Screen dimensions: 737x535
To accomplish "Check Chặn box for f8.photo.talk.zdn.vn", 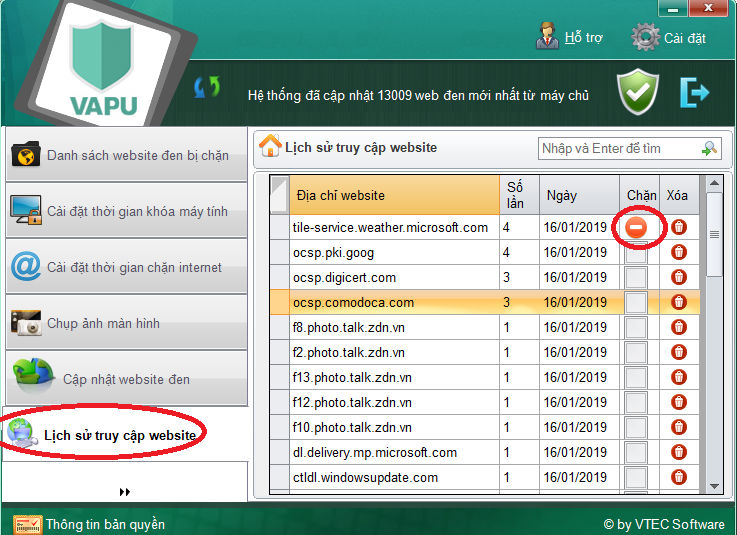I will pos(636,327).
